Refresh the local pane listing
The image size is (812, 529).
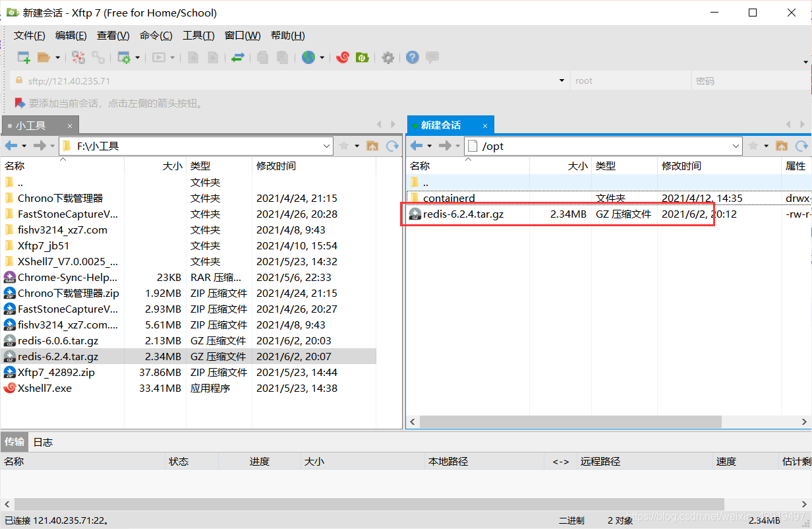(393, 146)
